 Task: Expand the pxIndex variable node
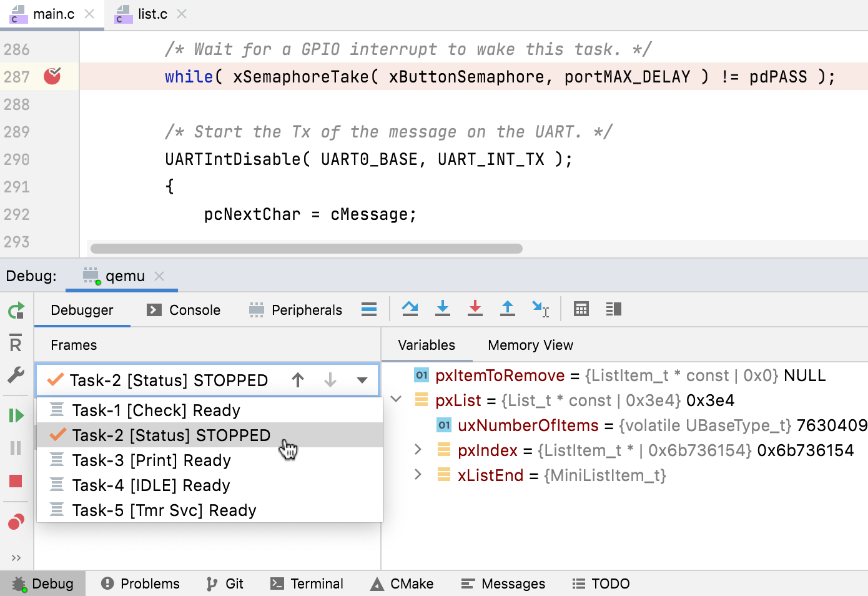coord(418,450)
